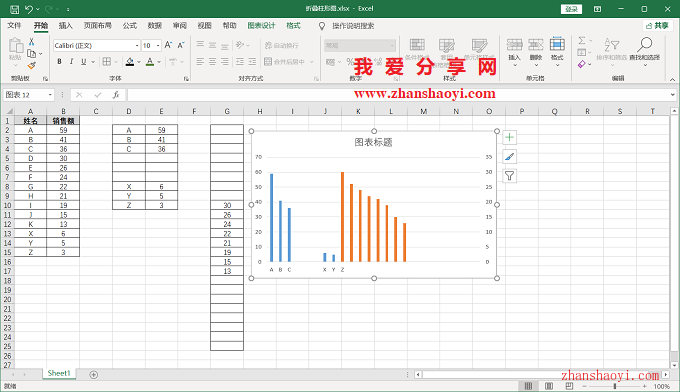
Task: Click zoom out minus on status bar
Action: click(x=584, y=386)
